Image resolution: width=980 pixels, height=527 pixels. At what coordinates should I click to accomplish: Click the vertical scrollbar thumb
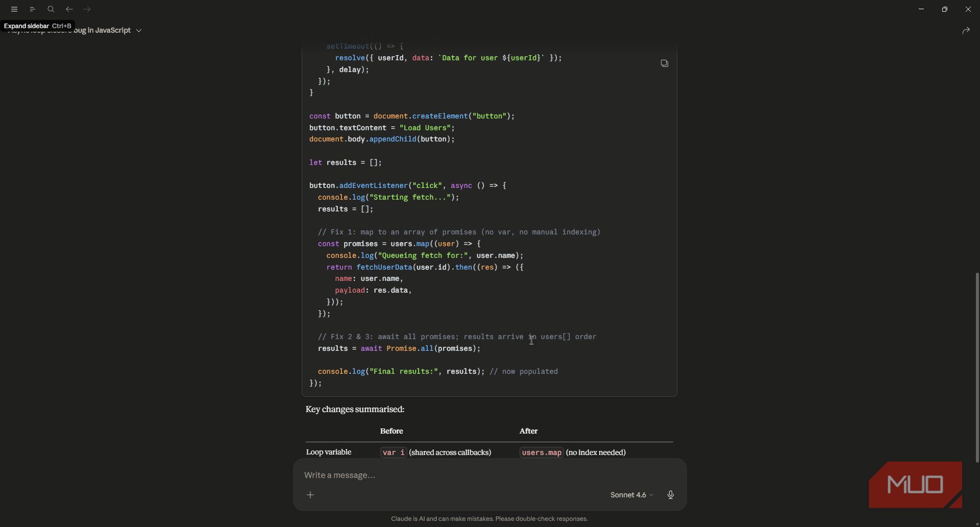[977, 368]
